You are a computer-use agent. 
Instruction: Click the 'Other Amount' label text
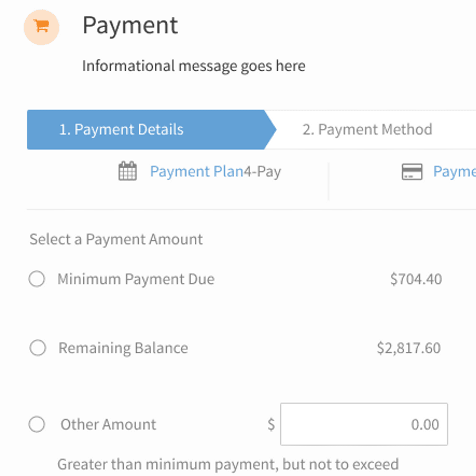click(x=108, y=424)
